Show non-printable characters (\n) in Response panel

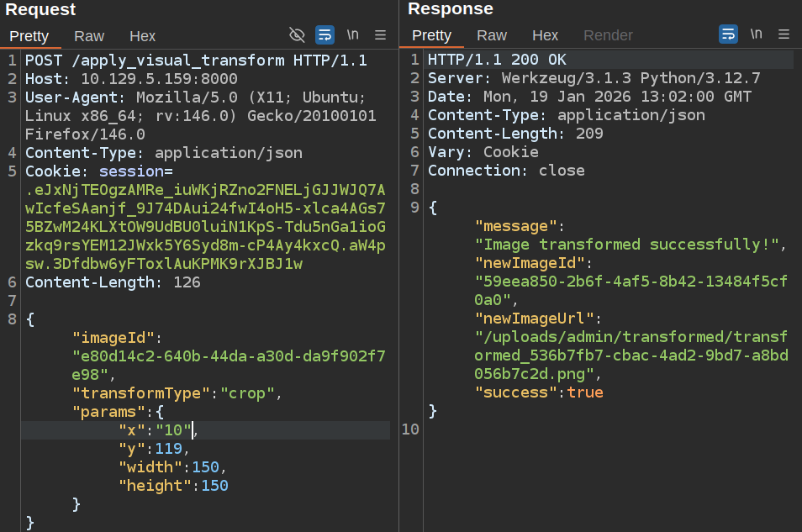tap(756, 34)
